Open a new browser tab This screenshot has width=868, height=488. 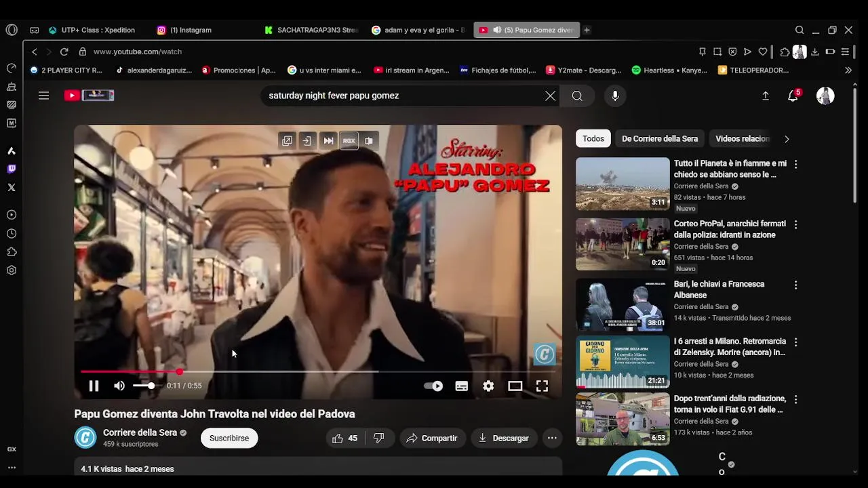click(587, 30)
